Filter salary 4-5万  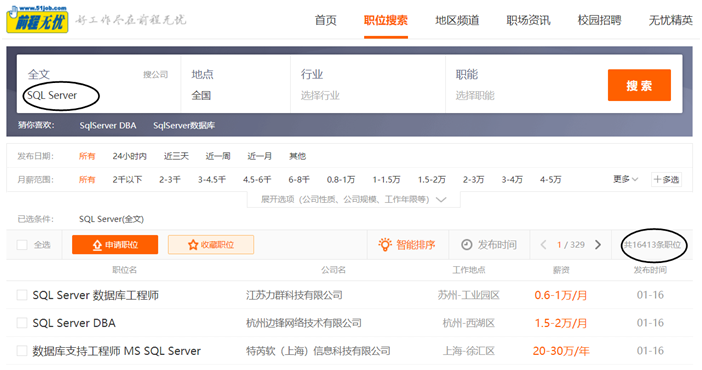pyautogui.click(x=551, y=180)
